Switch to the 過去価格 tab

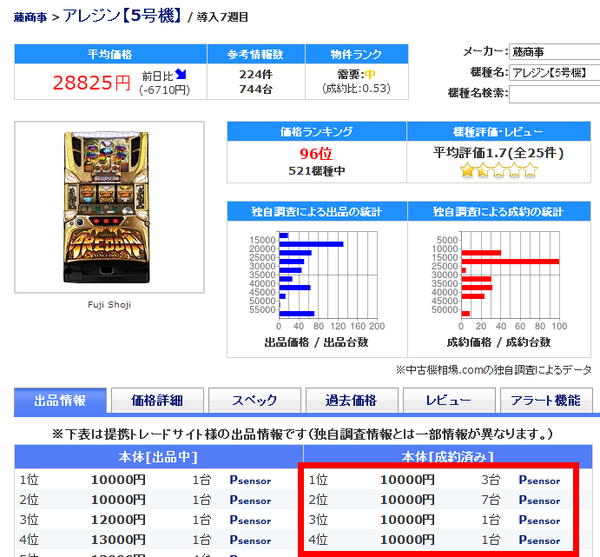coord(352,401)
